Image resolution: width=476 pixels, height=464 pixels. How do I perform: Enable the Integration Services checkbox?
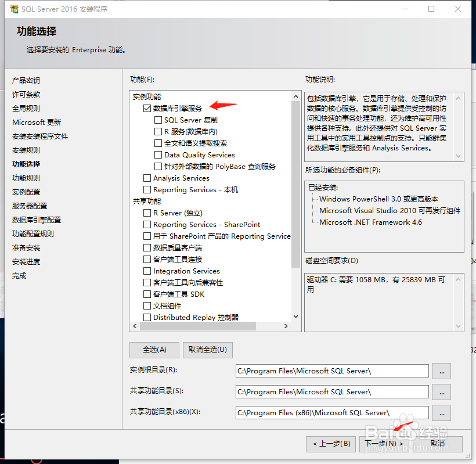[147, 271]
